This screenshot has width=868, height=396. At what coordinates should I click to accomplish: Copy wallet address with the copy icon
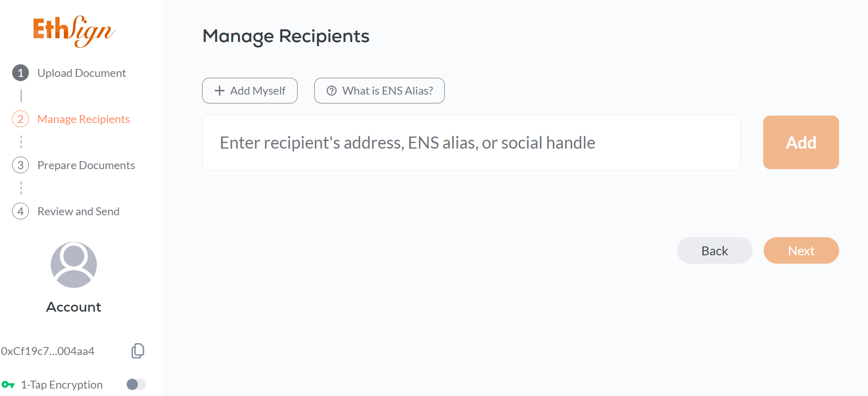click(138, 351)
